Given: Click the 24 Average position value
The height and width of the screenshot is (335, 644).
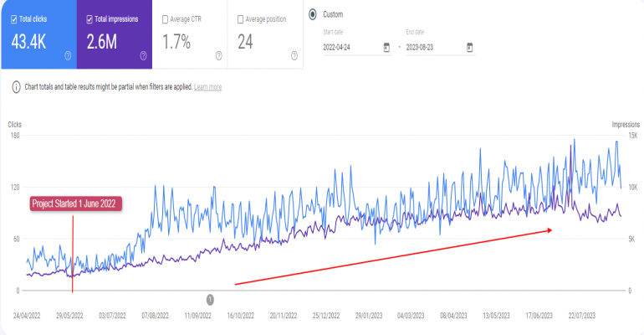Looking at the screenshot, I should pyautogui.click(x=246, y=40).
